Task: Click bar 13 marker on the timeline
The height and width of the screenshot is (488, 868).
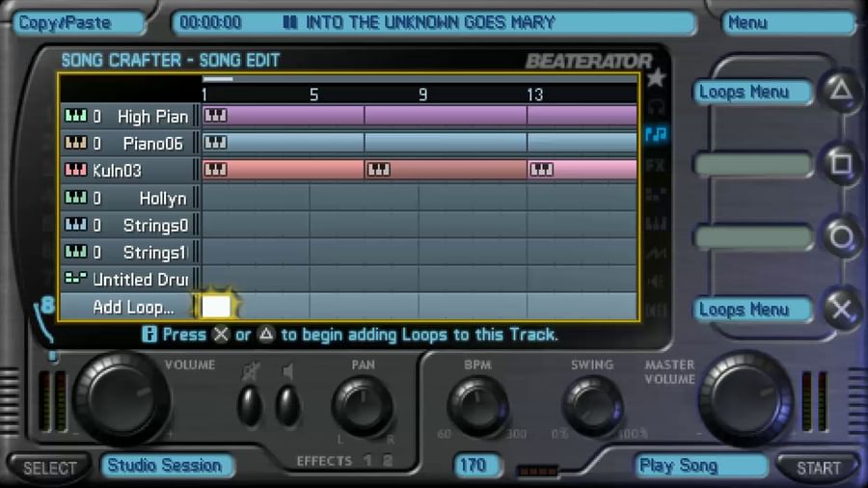Action: coord(534,95)
